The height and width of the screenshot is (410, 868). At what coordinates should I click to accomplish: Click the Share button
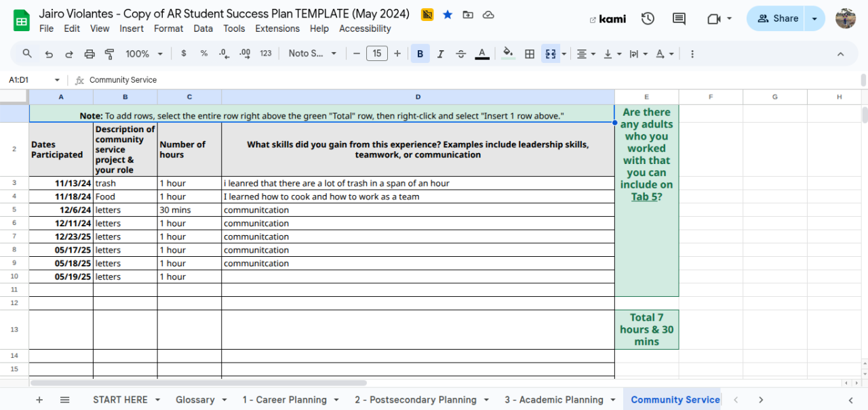pyautogui.click(x=777, y=19)
